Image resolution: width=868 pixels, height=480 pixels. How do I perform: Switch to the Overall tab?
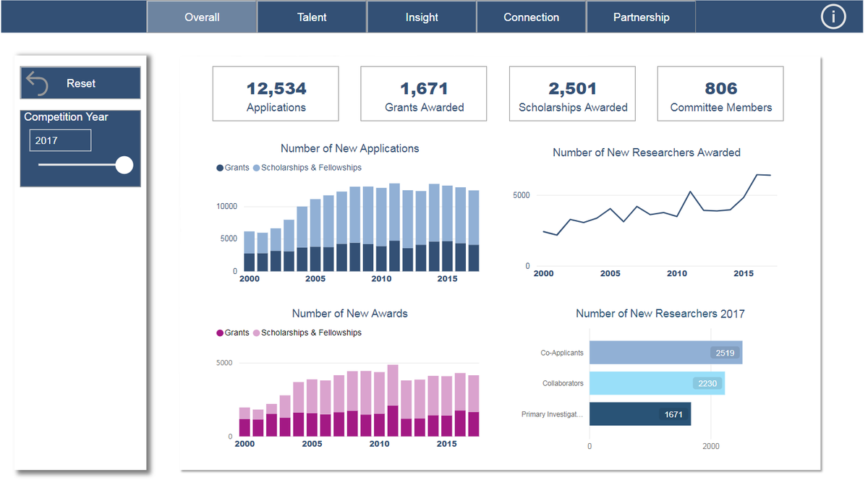click(202, 17)
